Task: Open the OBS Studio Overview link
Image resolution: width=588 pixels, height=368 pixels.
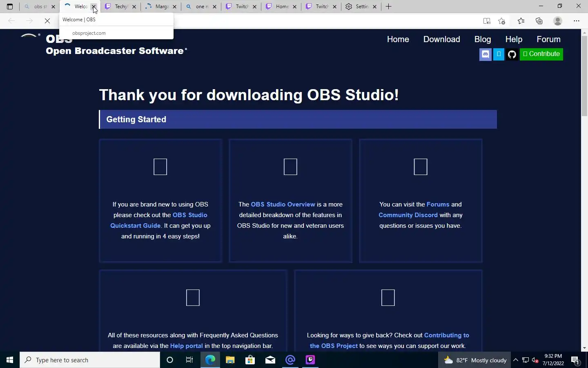Action: point(283,204)
